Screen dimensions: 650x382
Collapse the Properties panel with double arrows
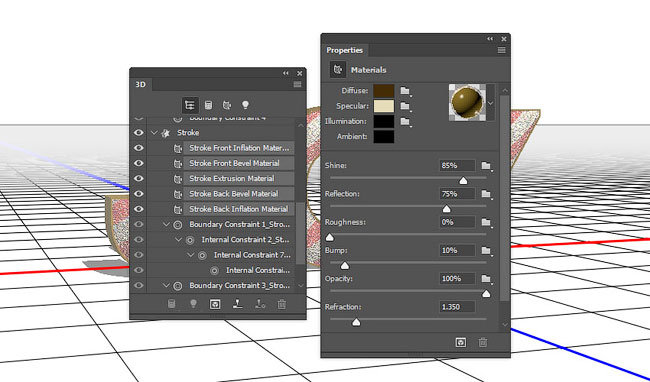click(x=490, y=39)
